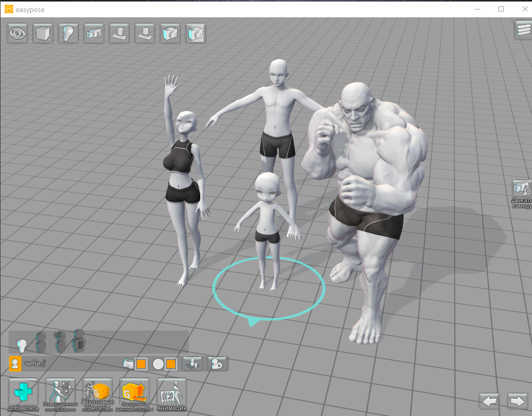Image resolution: width=532 pixels, height=416 pixels.
Task: Open the orange clothing color swatch
Action: pos(141,364)
